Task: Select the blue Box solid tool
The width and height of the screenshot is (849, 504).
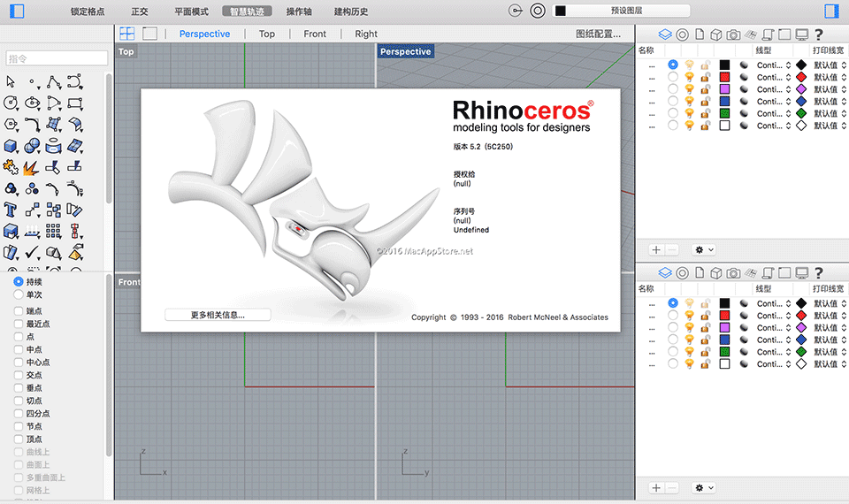Action: point(11,146)
